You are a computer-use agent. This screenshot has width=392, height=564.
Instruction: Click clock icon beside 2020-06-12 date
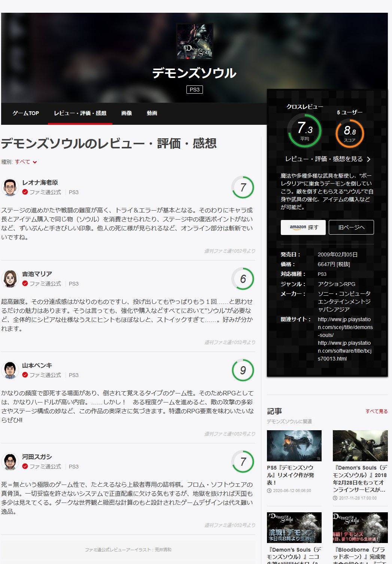point(269,491)
